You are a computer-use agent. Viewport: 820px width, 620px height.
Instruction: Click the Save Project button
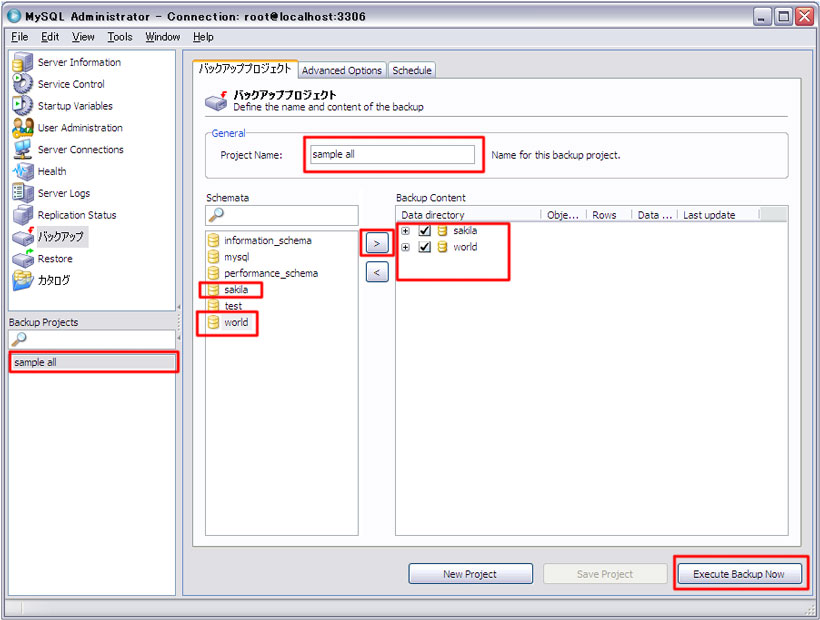pyautogui.click(x=605, y=573)
